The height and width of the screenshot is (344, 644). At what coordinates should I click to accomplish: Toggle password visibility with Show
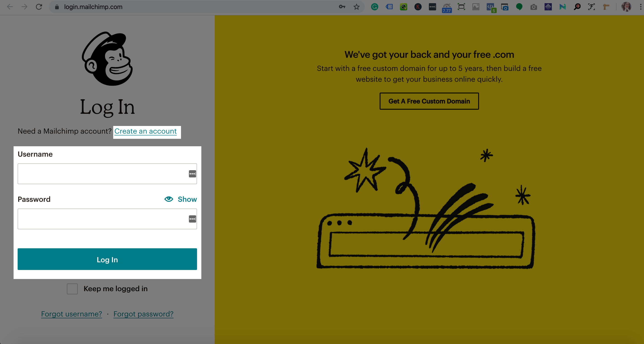181,199
